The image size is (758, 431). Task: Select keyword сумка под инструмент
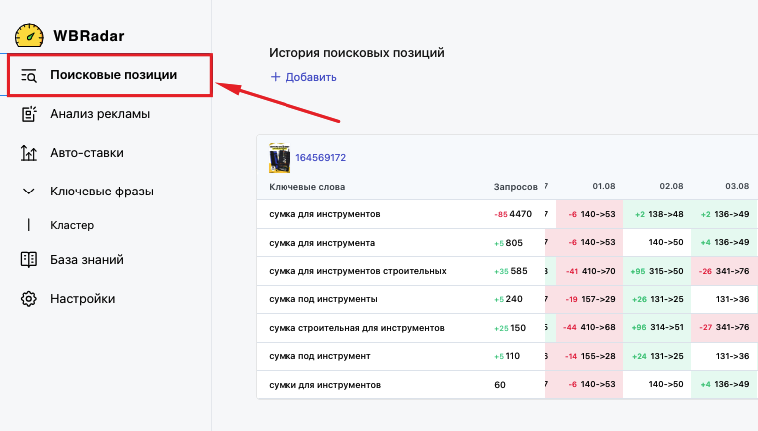point(320,356)
